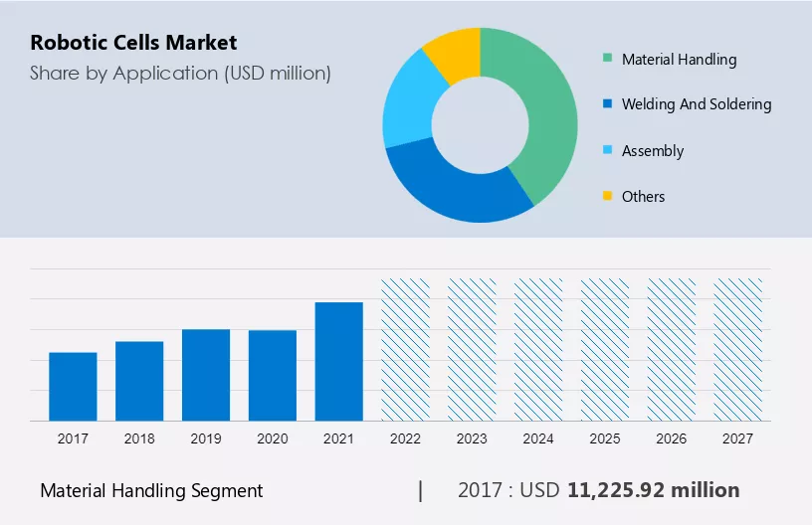Click the solid bar for 2021
Viewport: 812px width, 525px height.
coord(338,362)
